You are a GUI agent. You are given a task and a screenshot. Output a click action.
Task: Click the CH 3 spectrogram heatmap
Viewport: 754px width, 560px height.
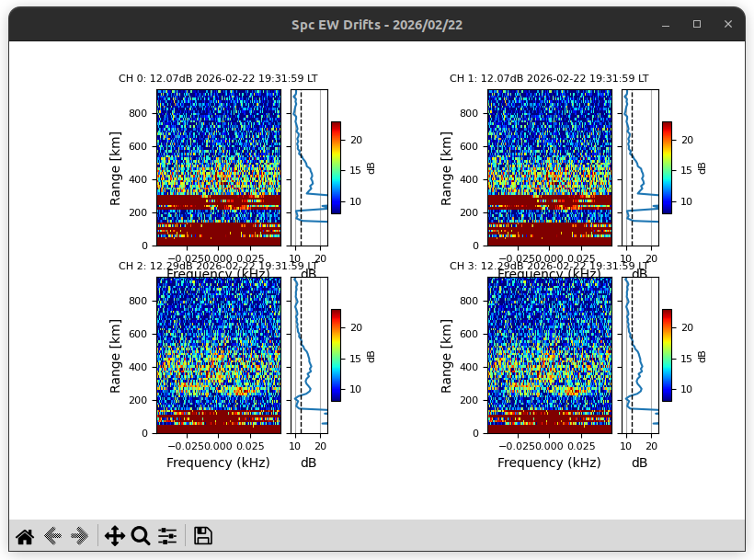tap(549, 355)
